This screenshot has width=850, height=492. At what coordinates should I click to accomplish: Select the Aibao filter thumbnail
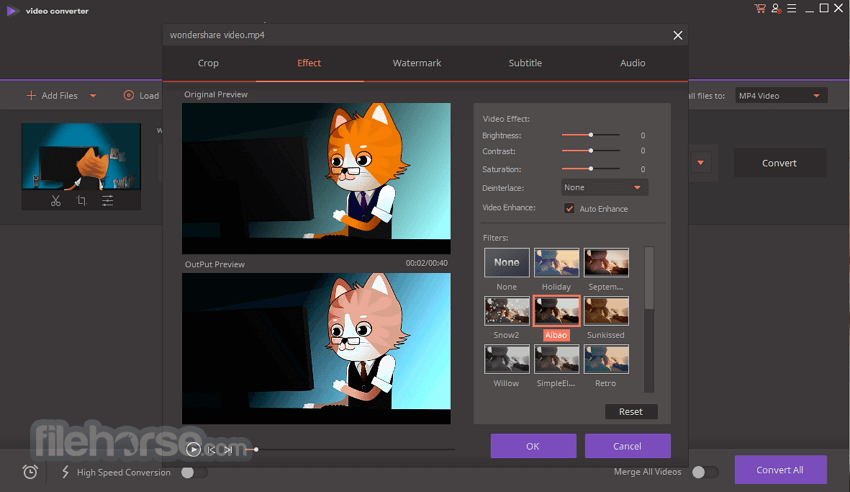tap(557, 311)
